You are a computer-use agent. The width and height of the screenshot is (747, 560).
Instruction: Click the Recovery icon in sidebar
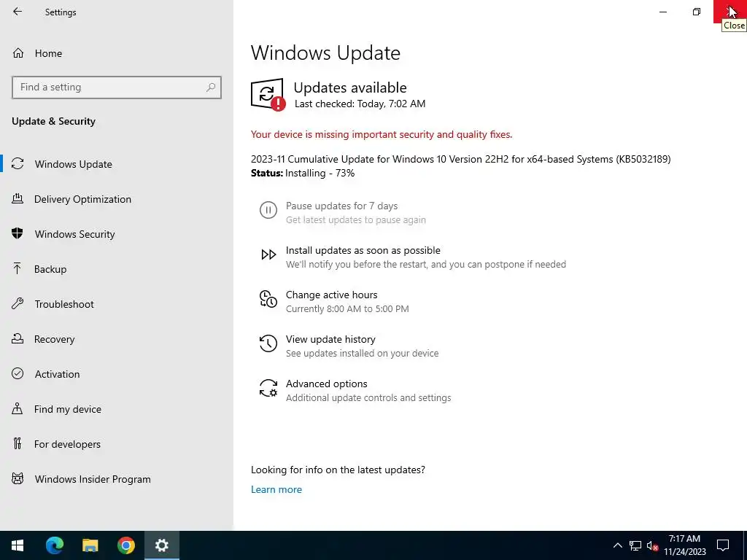pos(18,338)
